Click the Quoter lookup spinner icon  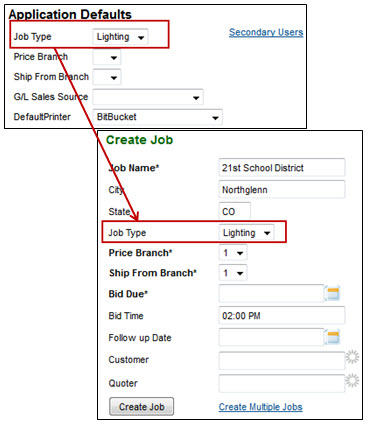[x=352, y=381]
